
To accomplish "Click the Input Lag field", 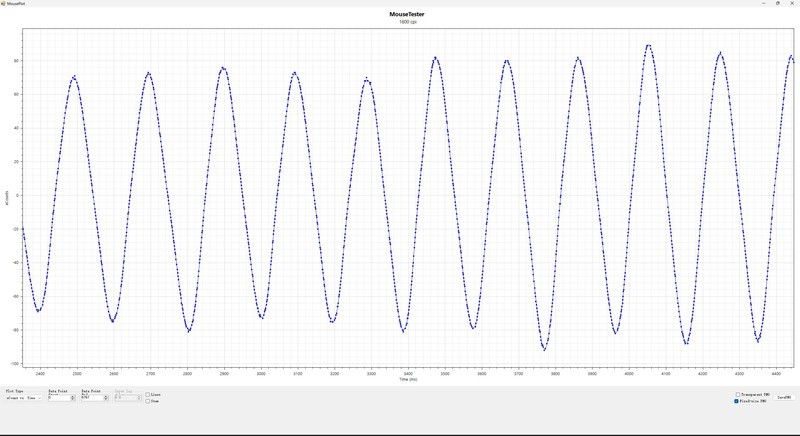I will (x=124, y=398).
